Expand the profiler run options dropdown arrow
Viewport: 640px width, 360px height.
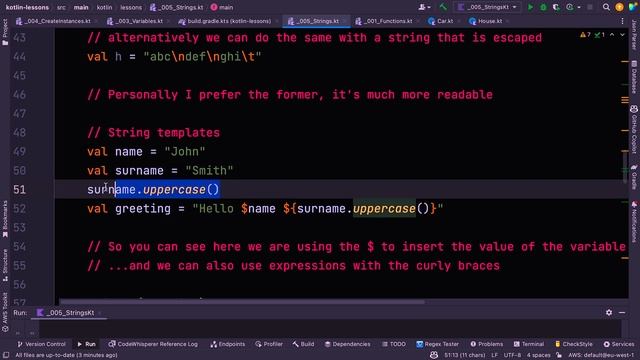579,7
